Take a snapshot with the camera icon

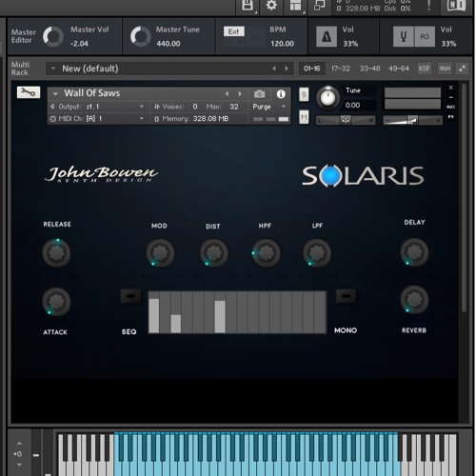(259, 94)
